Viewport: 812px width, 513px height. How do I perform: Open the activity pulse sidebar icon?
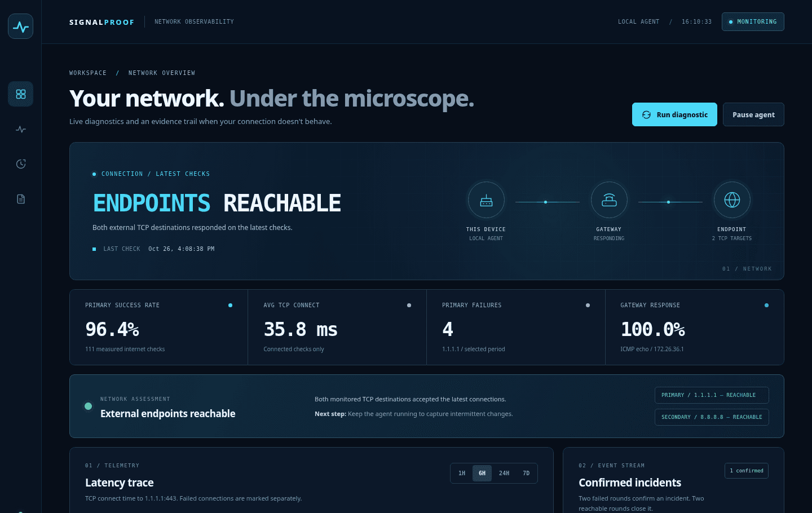[x=21, y=129]
